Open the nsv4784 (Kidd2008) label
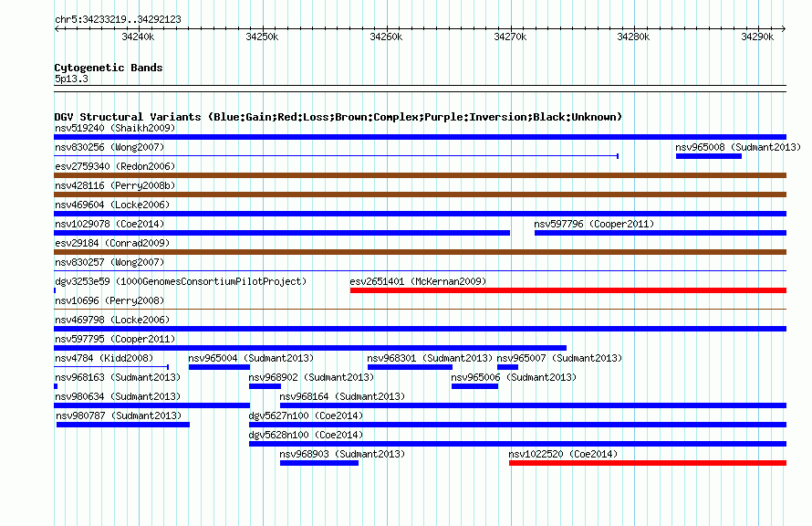 tap(104, 358)
